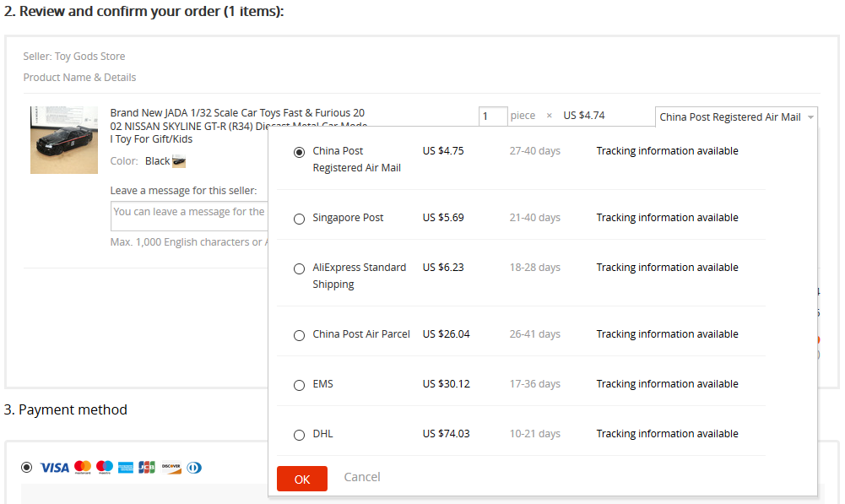Select EMS shipping radio button
This screenshot has height=504, width=845.
pos(299,385)
